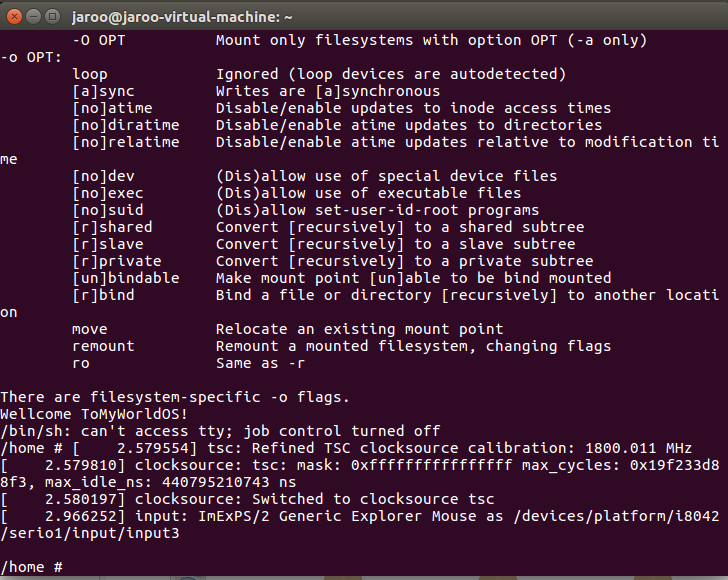Click the 'remount' option in the list
This screenshot has width=728, height=580.
pyautogui.click(x=103, y=346)
